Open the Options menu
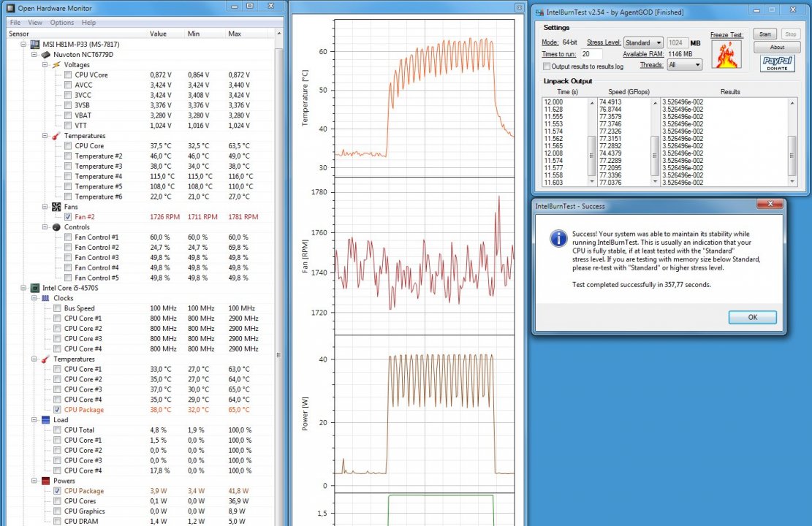This screenshot has width=812, height=526. 61,23
